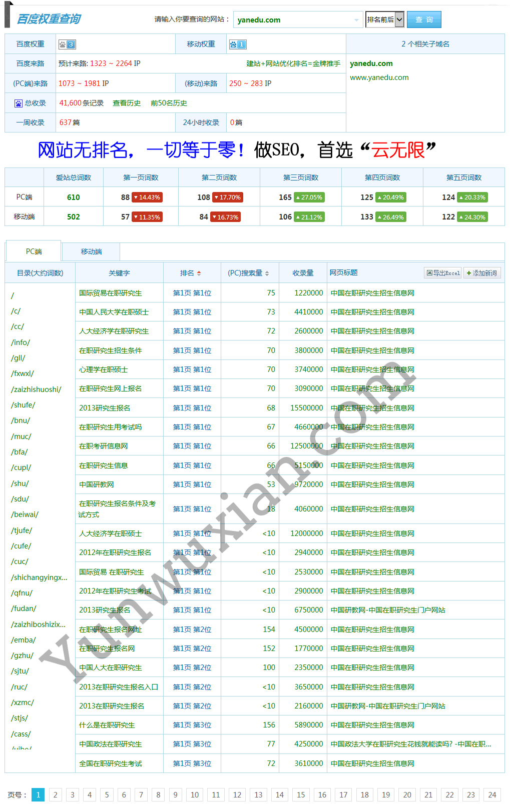Open the /fudan/ directory entry

24,608
